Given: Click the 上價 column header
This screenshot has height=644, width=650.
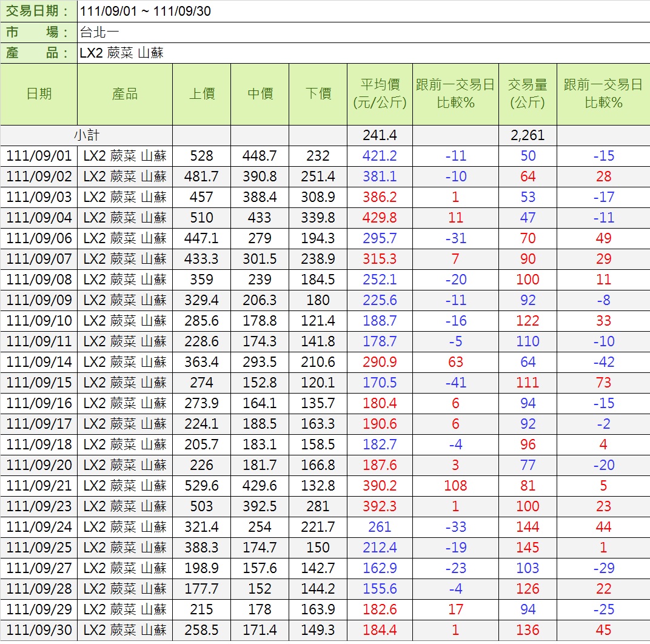Looking at the screenshot, I should tap(201, 94).
